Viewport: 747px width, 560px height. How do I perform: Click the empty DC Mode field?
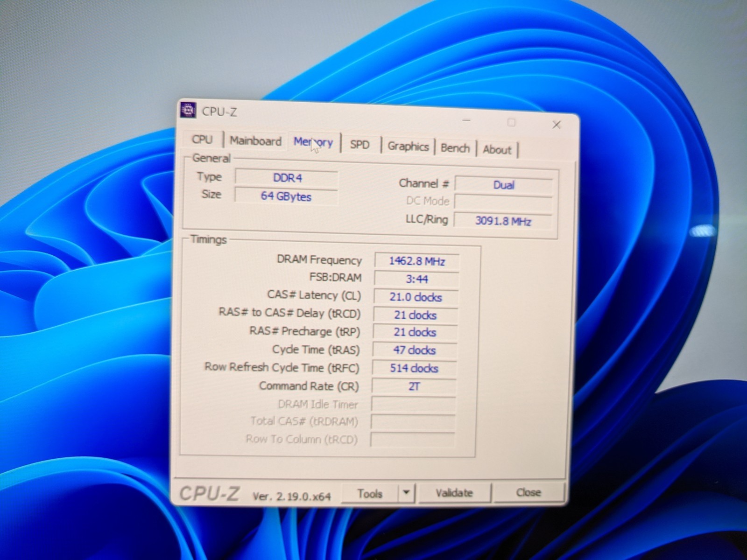(503, 203)
